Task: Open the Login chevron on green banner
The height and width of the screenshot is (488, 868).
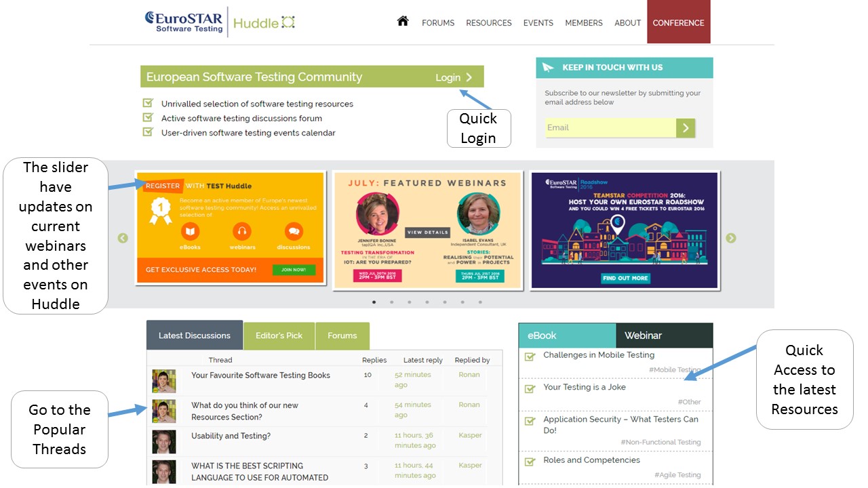Action: point(469,77)
